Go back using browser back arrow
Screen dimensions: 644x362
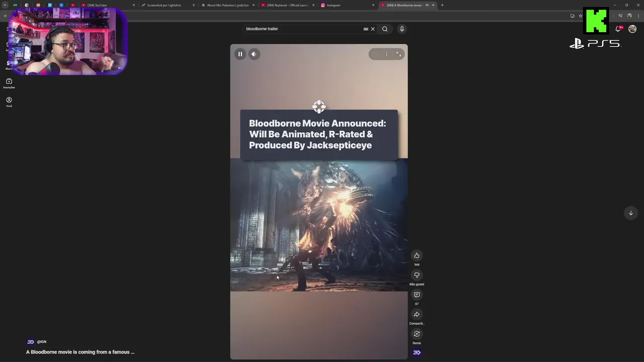pyautogui.click(x=6, y=16)
